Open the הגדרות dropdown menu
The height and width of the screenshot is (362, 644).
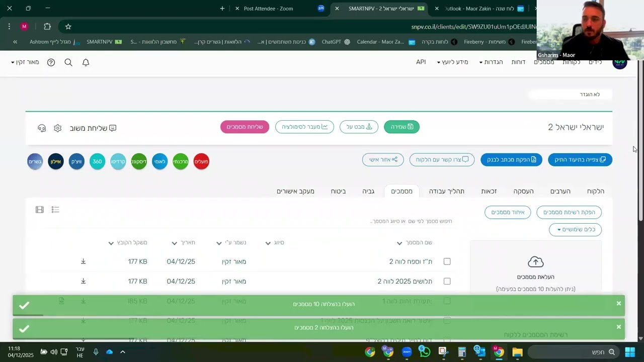click(x=491, y=62)
